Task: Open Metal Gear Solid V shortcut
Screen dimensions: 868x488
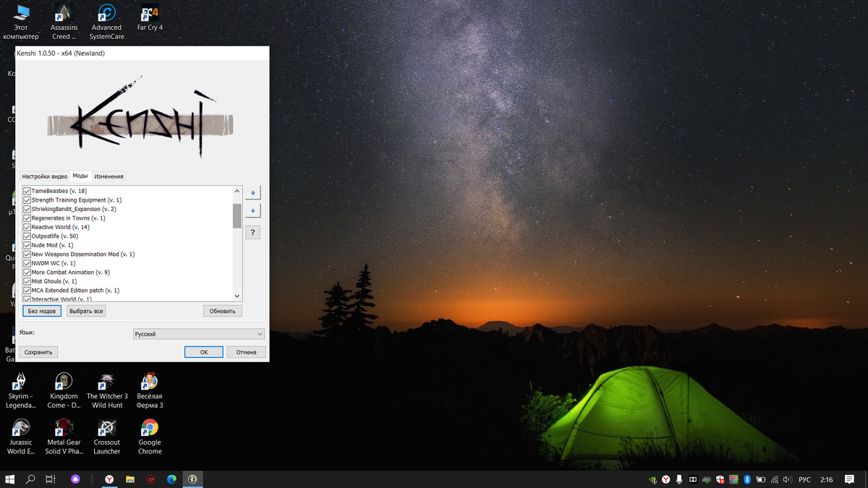Action: (x=64, y=437)
